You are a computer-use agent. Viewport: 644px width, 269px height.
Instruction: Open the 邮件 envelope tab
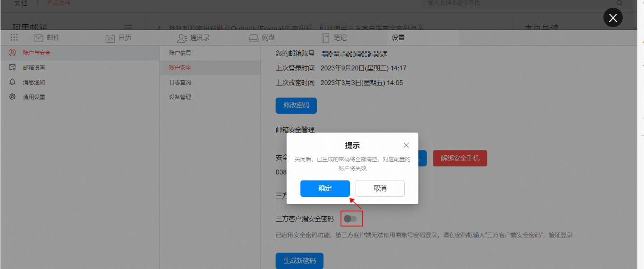pos(47,38)
